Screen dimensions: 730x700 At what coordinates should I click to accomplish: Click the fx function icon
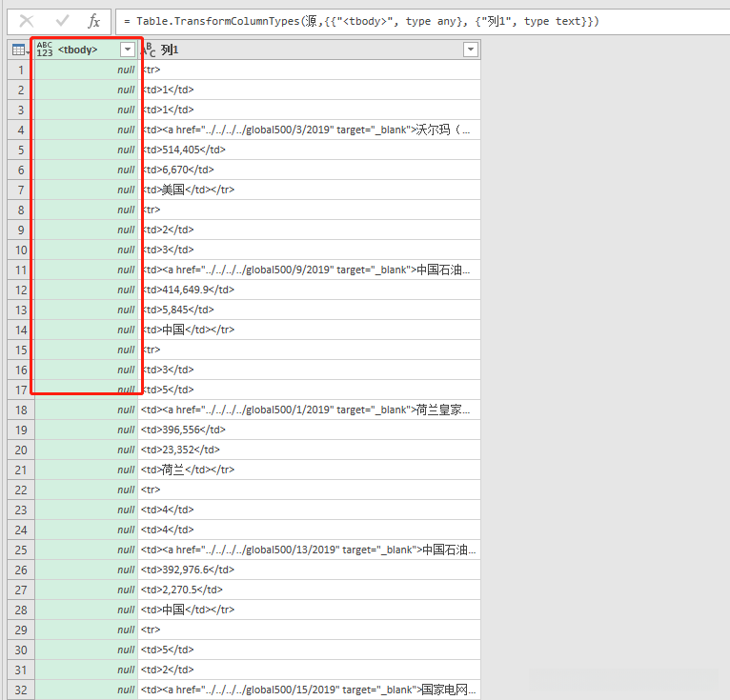pos(94,21)
